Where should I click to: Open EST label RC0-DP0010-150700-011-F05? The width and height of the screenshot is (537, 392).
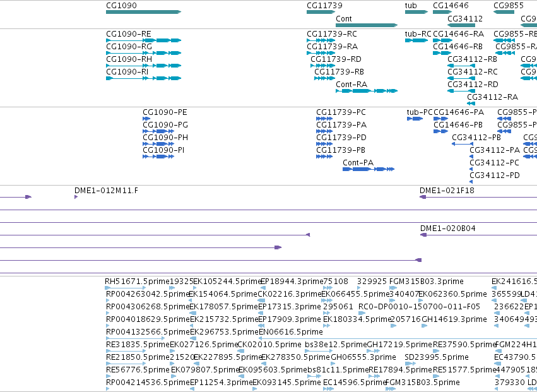pos(420,307)
